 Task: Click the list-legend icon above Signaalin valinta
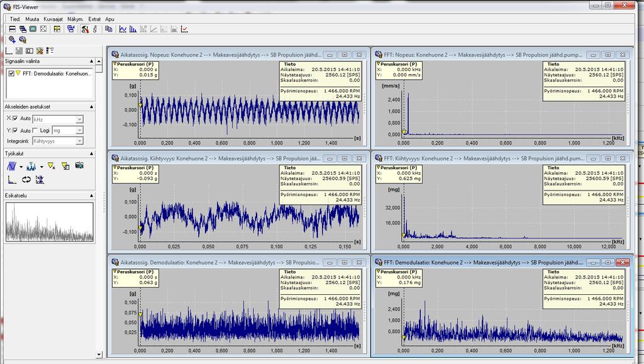pos(50,51)
